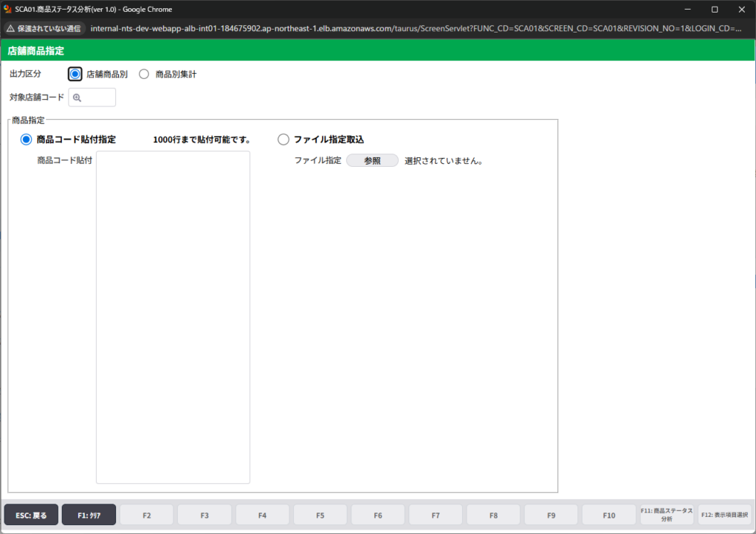The image size is (756, 534).
Task: Choose ファイル指定取込 radio option
Action: pyautogui.click(x=283, y=140)
